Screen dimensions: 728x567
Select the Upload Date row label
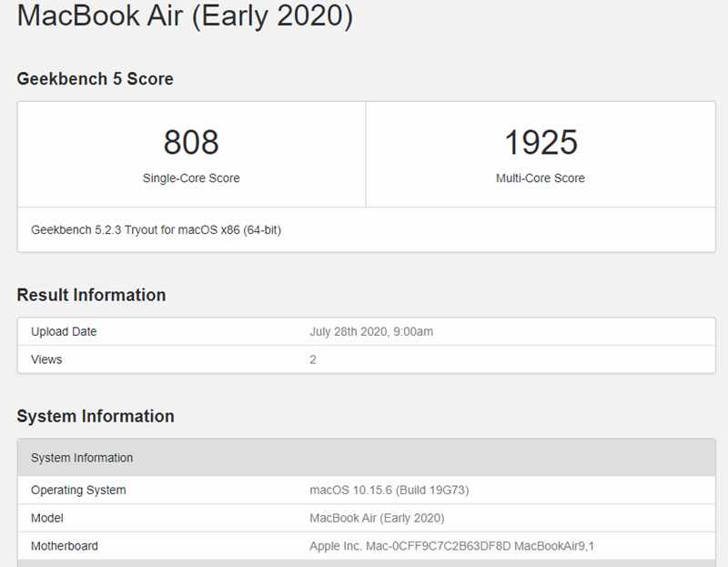coord(64,331)
